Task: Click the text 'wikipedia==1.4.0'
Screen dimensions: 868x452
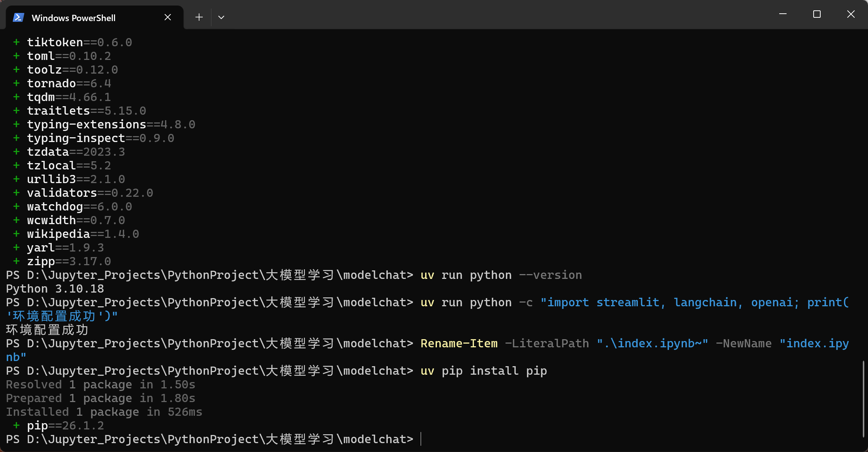Action: [83, 234]
